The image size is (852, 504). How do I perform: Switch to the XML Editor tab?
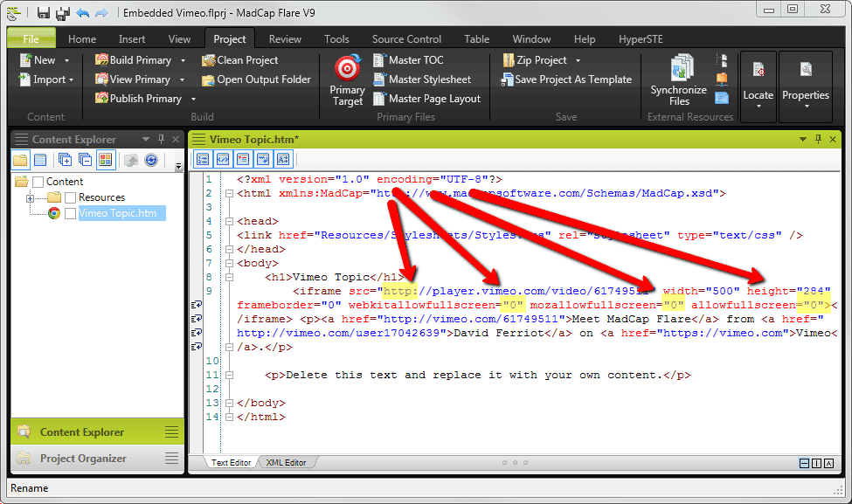click(x=286, y=463)
